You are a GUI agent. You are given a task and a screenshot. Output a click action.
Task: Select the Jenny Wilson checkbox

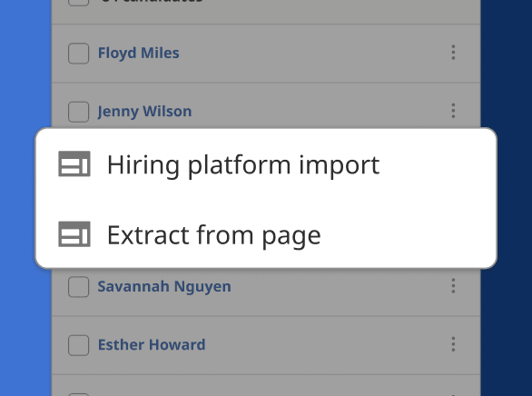pos(78,112)
